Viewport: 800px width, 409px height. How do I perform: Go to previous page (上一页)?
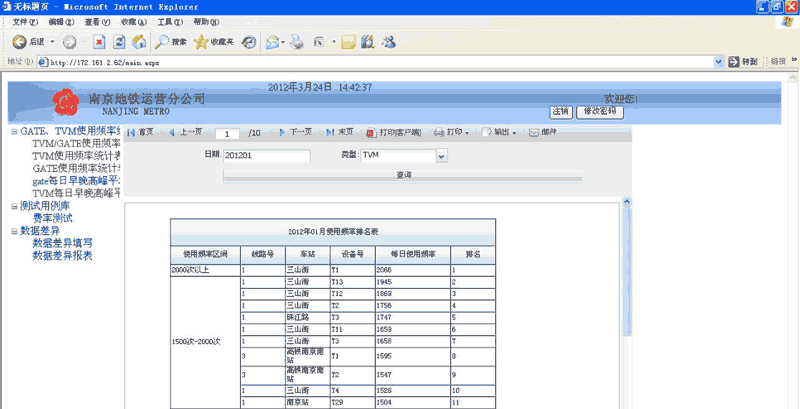185,132
